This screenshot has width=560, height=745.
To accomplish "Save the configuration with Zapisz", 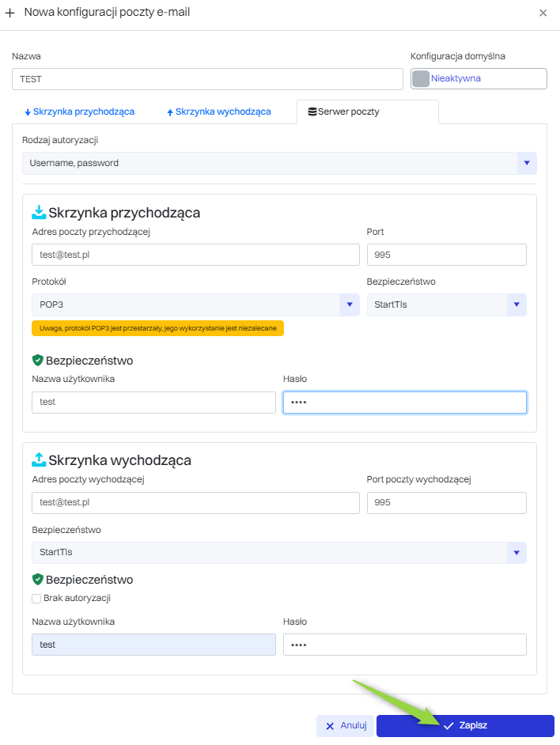I will click(x=465, y=725).
